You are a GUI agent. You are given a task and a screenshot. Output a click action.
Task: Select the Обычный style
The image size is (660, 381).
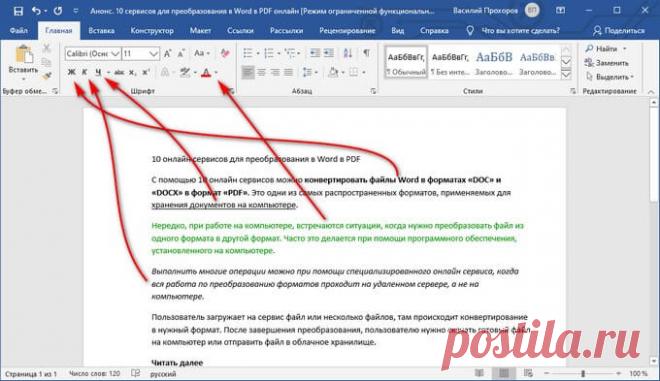tap(406, 62)
